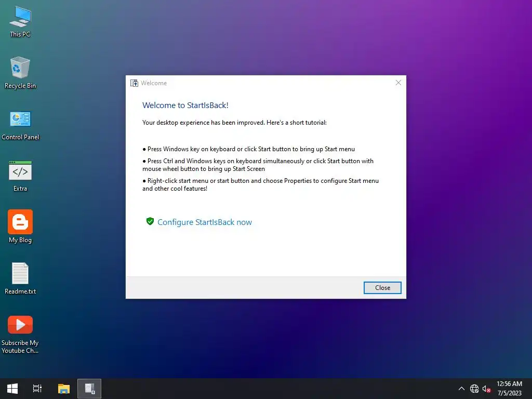Open This PC desktop icon
532x399 pixels.
pyautogui.click(x=20, y=22)
